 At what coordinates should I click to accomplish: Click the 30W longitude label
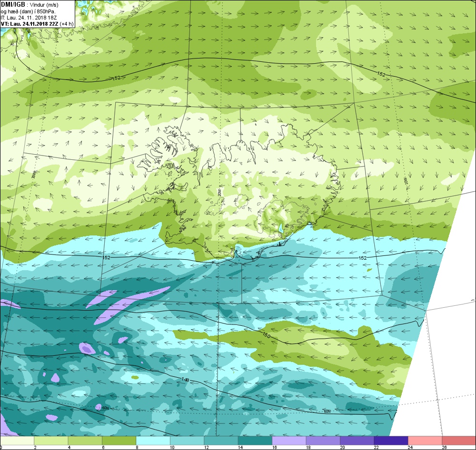pos(34,175)
